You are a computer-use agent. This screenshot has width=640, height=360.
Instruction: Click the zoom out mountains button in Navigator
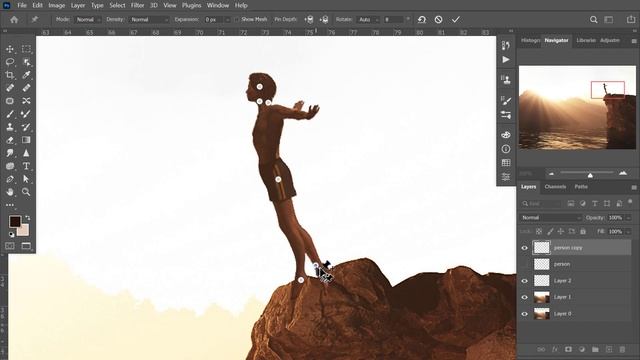551,174
